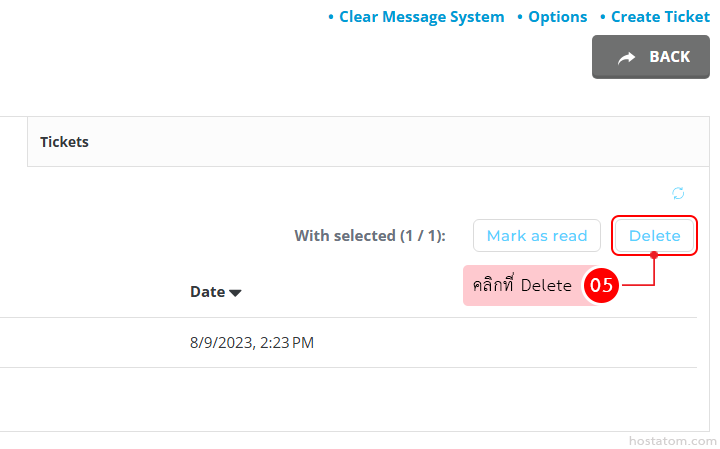Open the Options link

coord(557,17)
